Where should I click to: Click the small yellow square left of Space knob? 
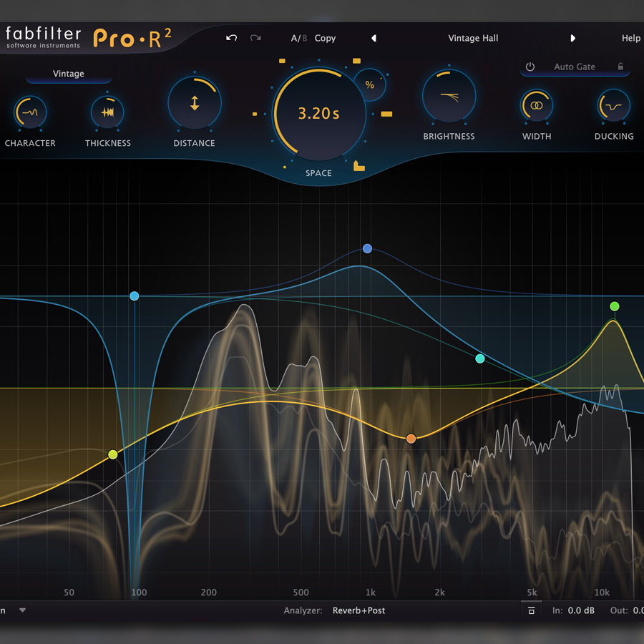click(255, 114)
